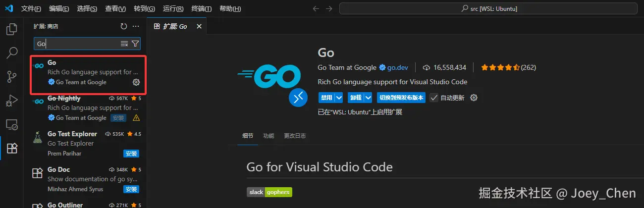Open the extensions panel more actions menu
644x208 pixels.
click(x=136, y=26)
